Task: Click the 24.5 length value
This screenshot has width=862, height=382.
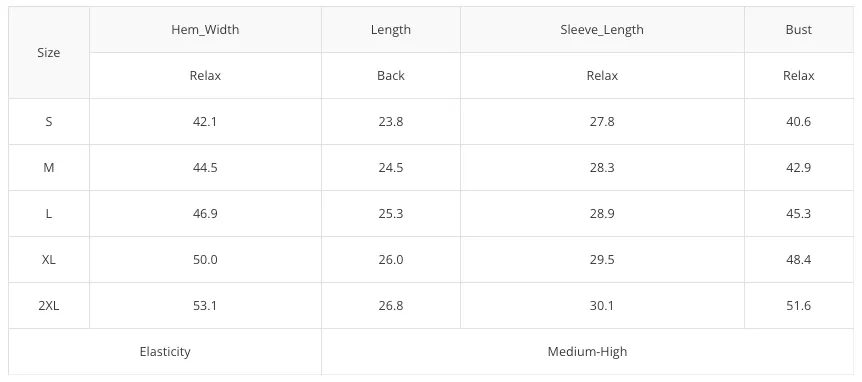Action: pyautogui.click(x=391, y=168)
